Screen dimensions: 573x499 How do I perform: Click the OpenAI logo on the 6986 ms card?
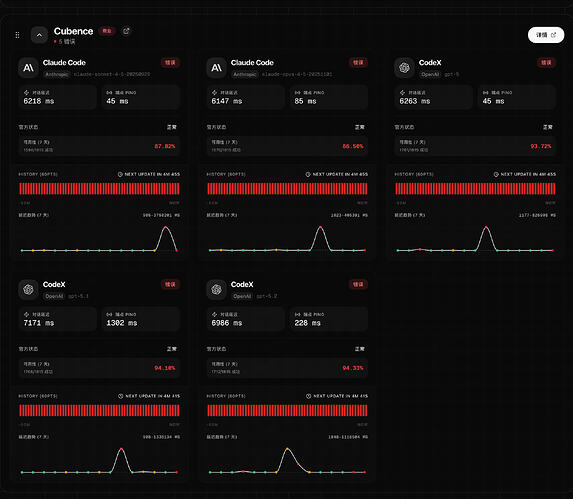tap(216, 289)
